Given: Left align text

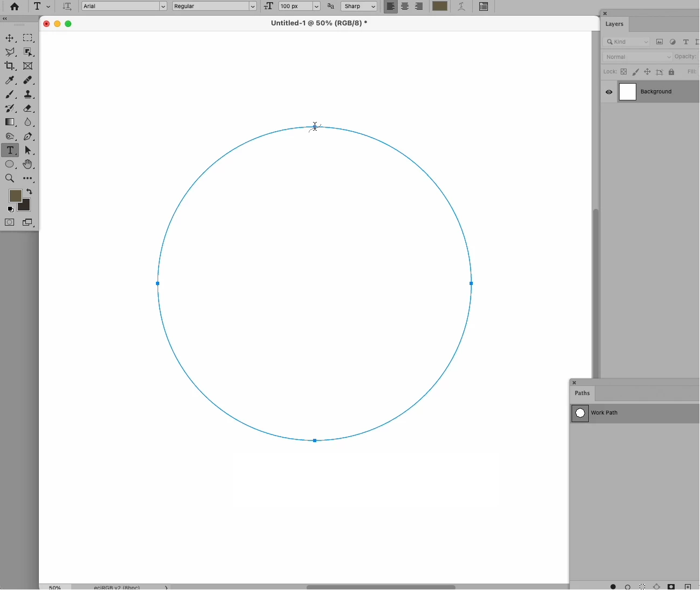Looking at the screenshot, I should tap(391, 6).
